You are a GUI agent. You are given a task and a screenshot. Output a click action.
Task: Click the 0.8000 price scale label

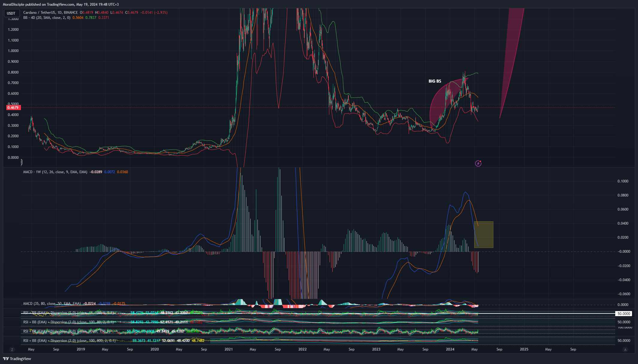13,72
